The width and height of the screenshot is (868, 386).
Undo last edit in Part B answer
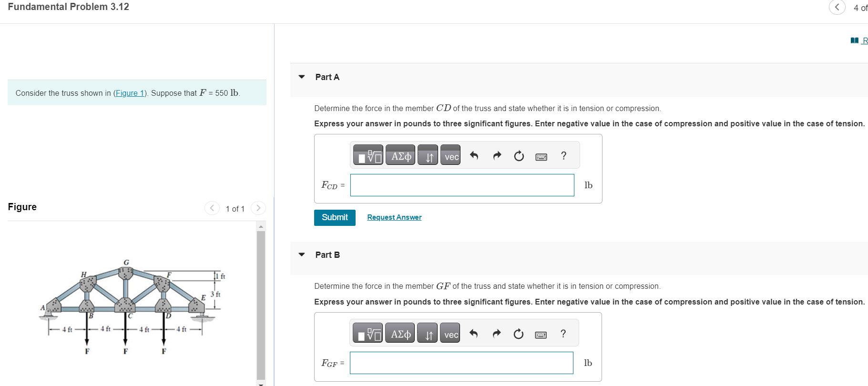[x=473, y=333]
